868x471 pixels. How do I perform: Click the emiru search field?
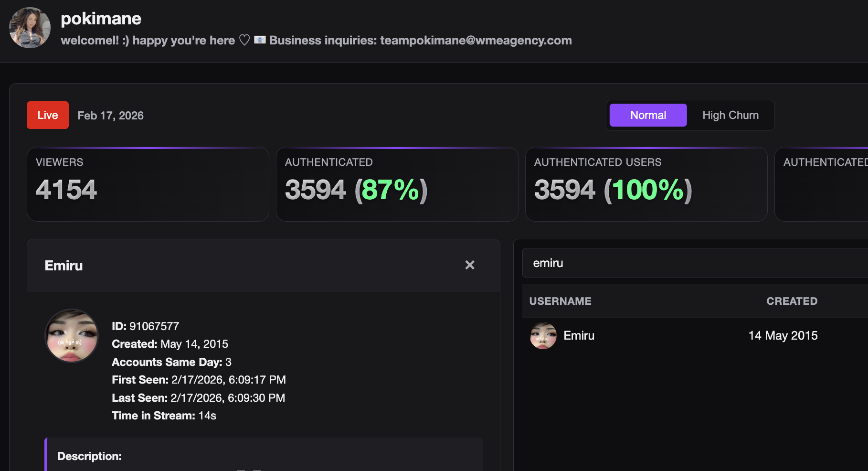point(695,263)
